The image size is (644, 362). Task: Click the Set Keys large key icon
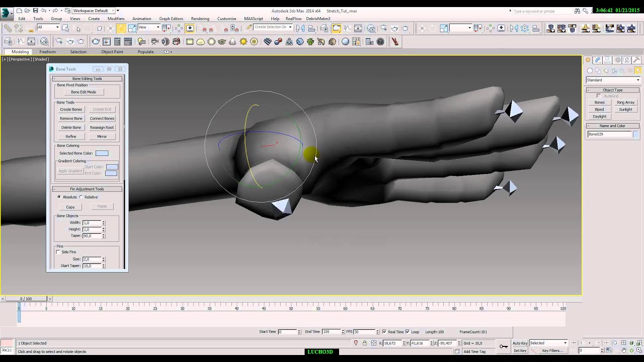(504, 346)
